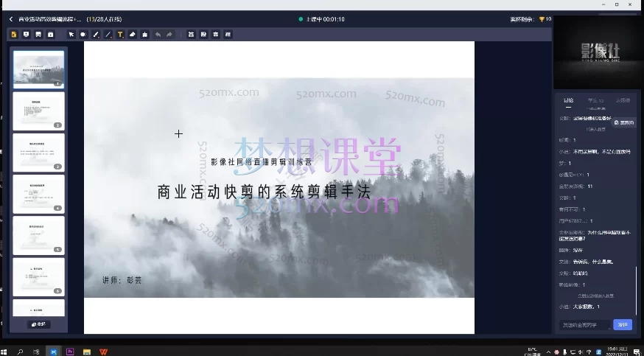The height and width of the screenshot is (356, 644).
Task: Select the shape tool in toolbar
Action: [x=83, y=35]
